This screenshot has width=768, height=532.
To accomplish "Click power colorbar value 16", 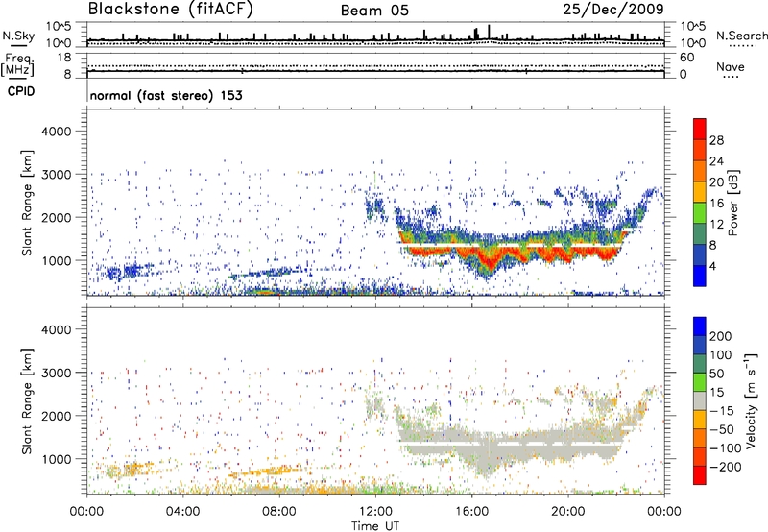I will 716,204.
